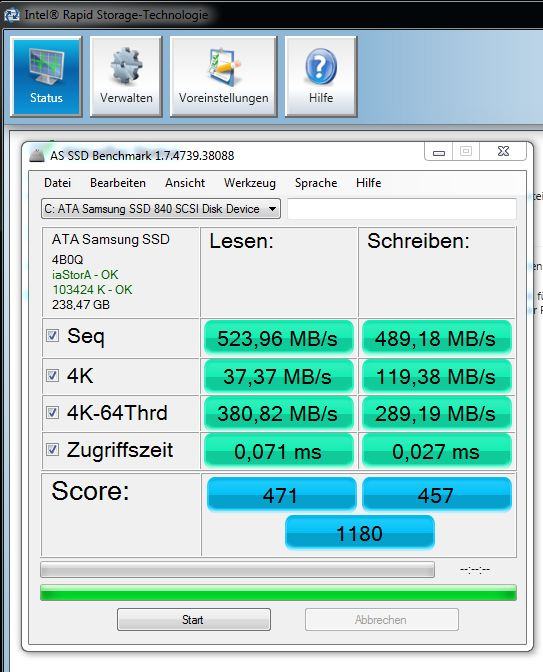Select the 4K write value 119,38 MB/s

437,376
